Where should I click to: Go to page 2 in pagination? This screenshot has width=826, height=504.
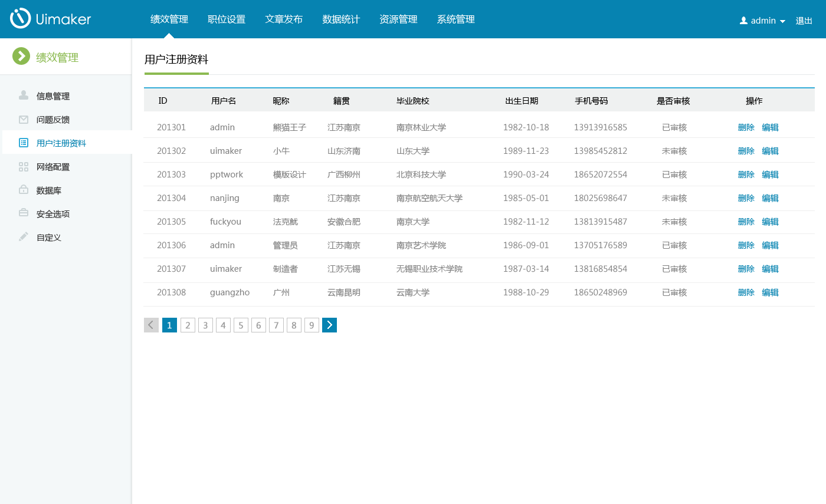[x=188, y=325]
